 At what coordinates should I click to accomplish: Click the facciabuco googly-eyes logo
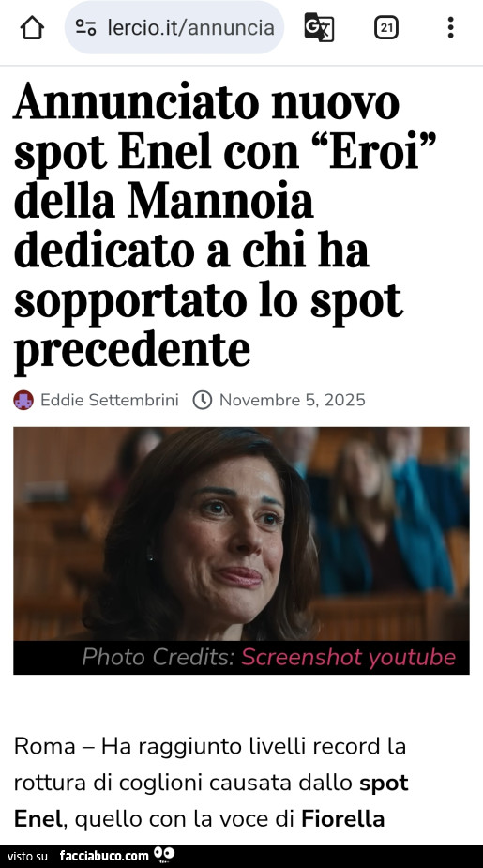click(164, 855)
